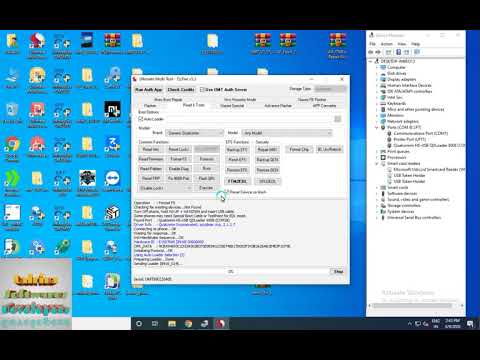Toggle Use UMT Auth Server checkbox
This screenshot has width=480, height=360.
tap(202, 90)
